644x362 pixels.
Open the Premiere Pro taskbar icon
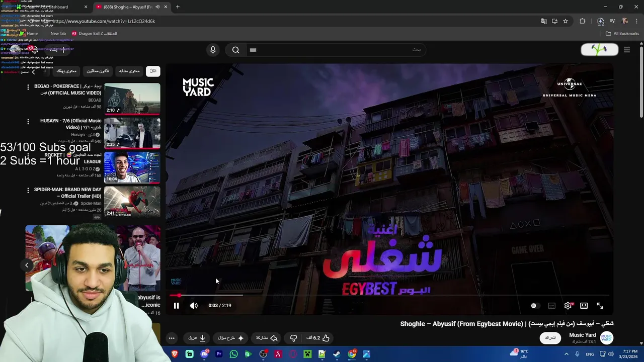pos(219,354)
